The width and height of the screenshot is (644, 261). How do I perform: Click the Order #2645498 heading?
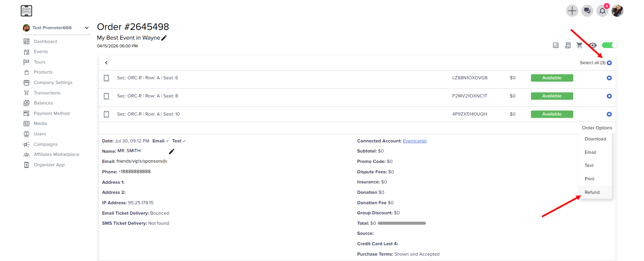point(133,27)
